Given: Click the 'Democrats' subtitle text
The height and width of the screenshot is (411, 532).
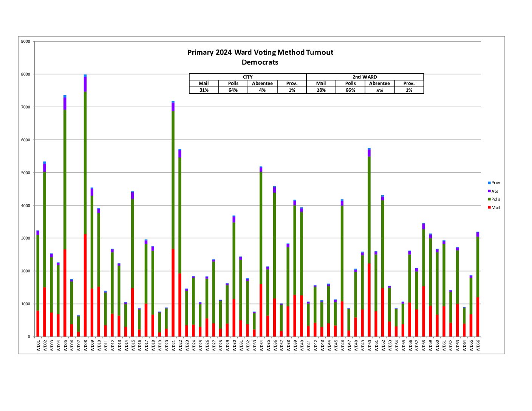Looking at the screenshot, I should coord(260,62).
